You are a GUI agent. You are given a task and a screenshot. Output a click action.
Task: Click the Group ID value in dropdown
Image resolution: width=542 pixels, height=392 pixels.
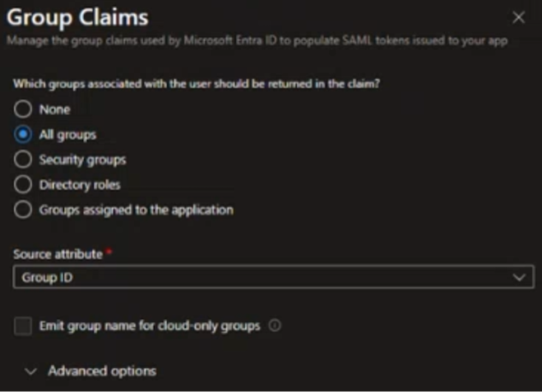[x=46, y=278]
